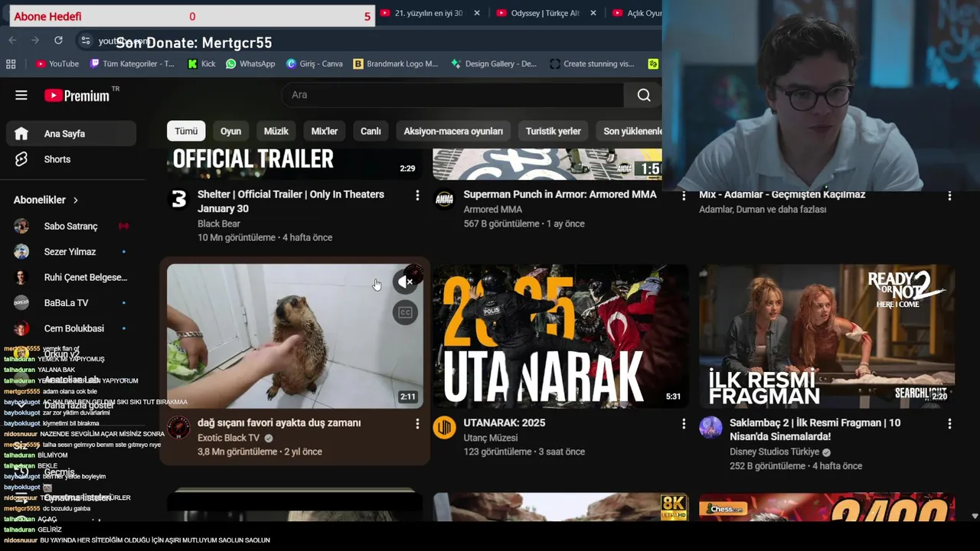Screen dimensions: 980x551
Task: Open the Create stunning vis... bookmark
Action: [x=593, y=64]
